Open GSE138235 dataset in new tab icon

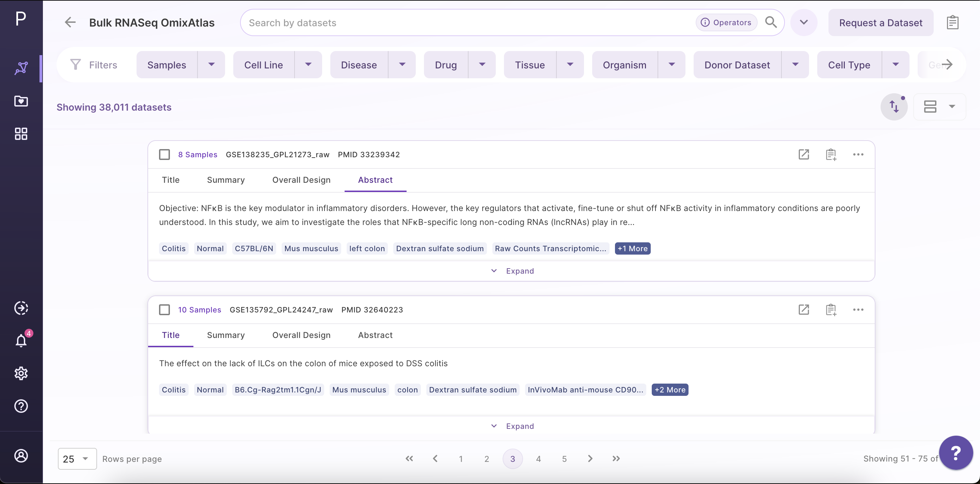point(804,155)
